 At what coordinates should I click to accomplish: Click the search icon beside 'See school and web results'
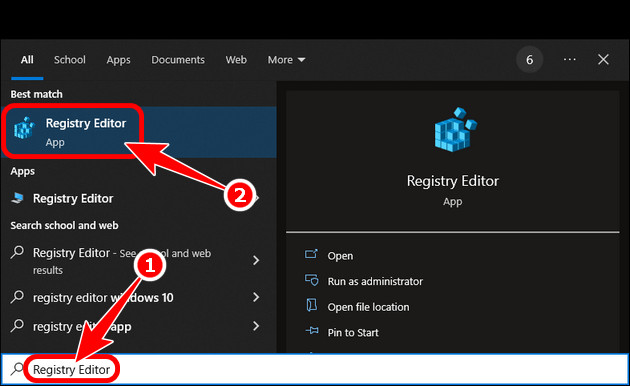tap(17, 252)
